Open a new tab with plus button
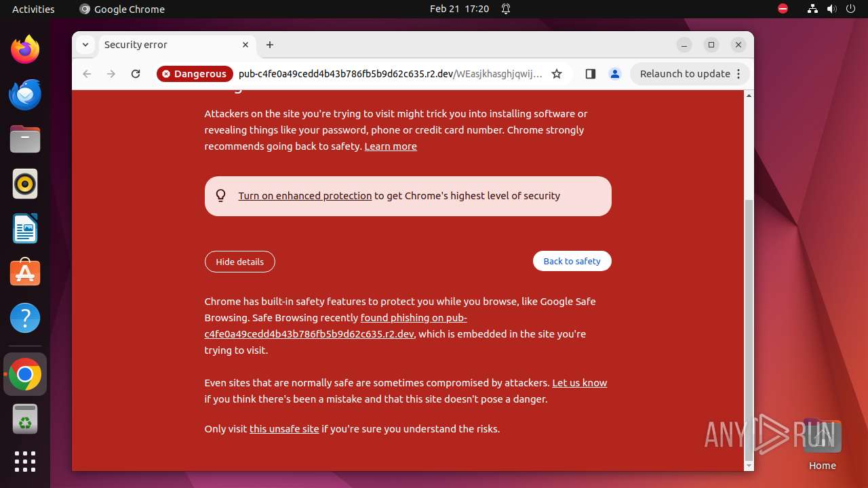 pos(270,45)
